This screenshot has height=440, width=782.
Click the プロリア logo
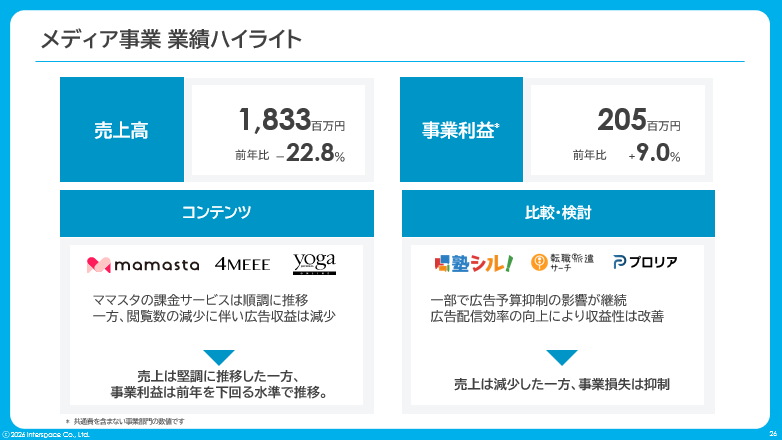point(645,262)
